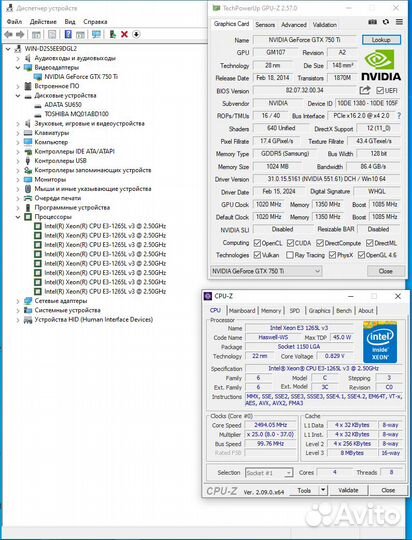Image resolution: width=412 pixels, height=540 pixels.
Task: Switch to the Validation tab in GPU-Z
Action: pos(325,25)
